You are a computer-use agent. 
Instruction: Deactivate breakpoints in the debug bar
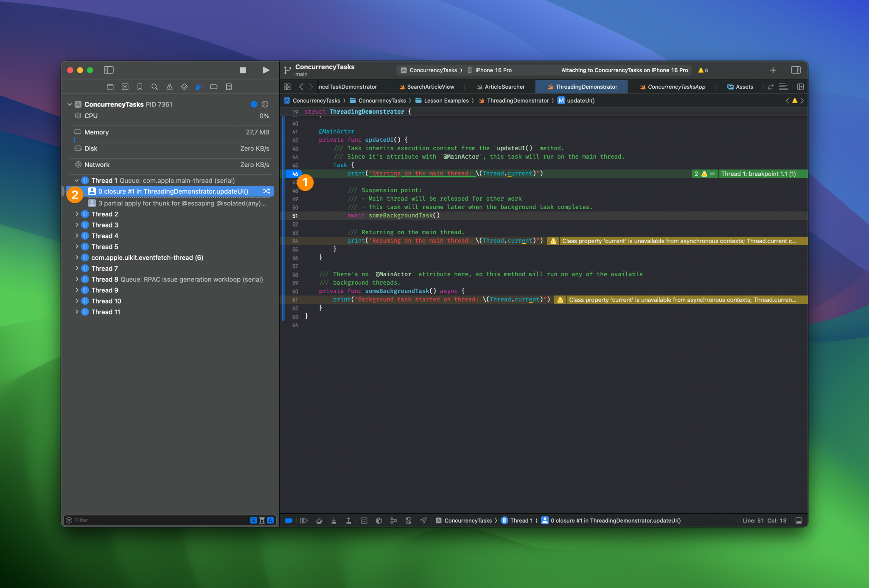[289, 521]
